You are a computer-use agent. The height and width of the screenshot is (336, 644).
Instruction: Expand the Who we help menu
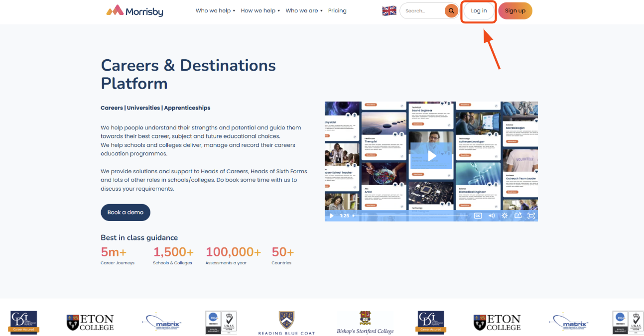click(215, 10)
